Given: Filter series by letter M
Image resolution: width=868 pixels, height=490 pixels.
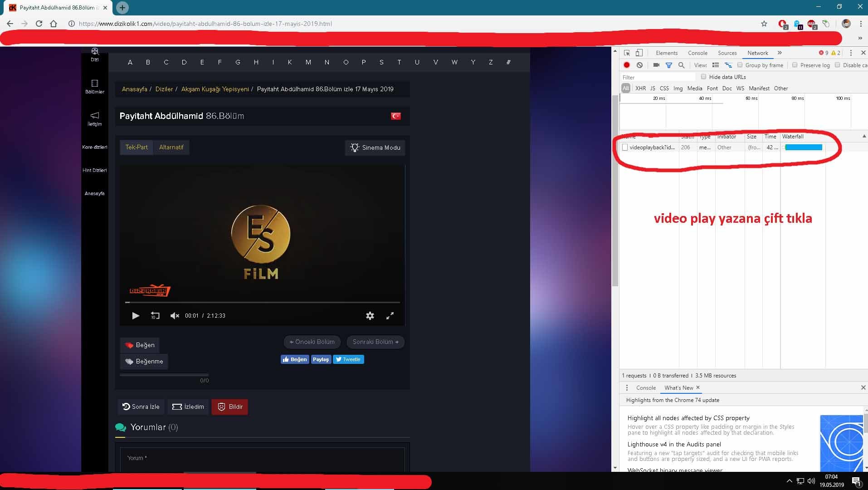Looking at the screenshot, I should 308,62.
